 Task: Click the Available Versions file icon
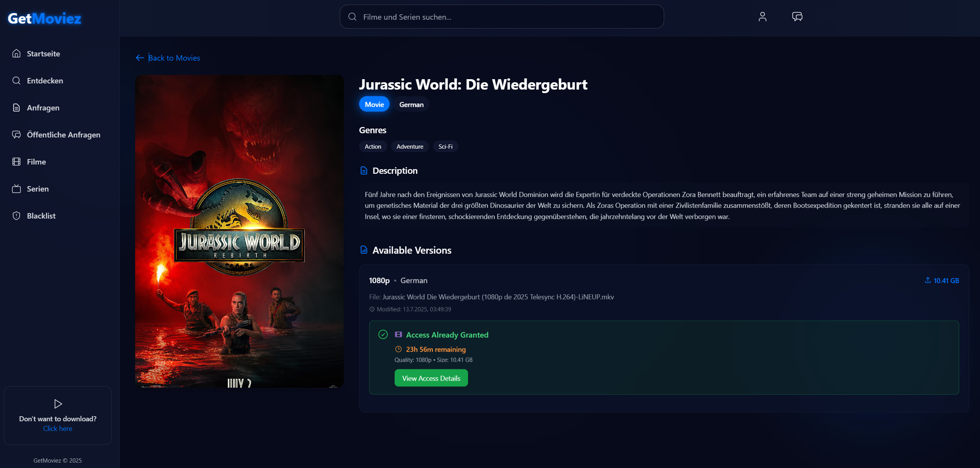[364, 250]
